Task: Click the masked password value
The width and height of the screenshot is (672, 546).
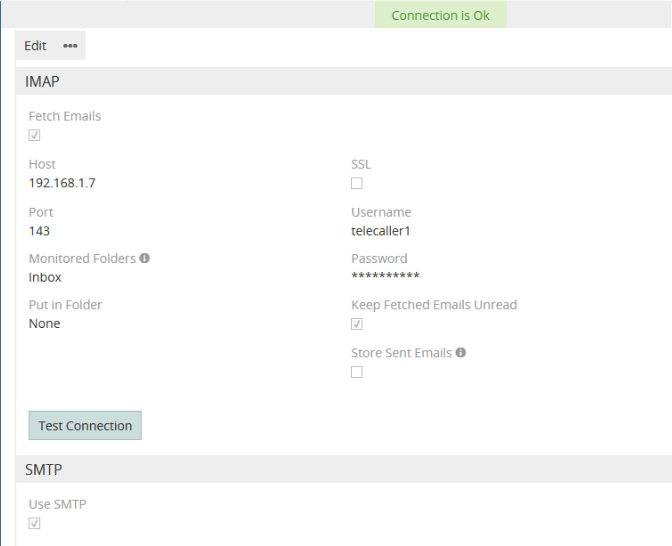Action: click(x=385, y=276)
